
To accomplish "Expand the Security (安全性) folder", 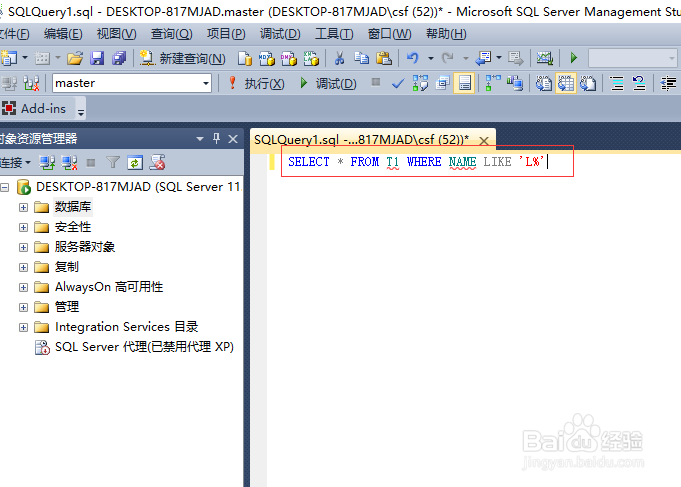I will 23,227.
